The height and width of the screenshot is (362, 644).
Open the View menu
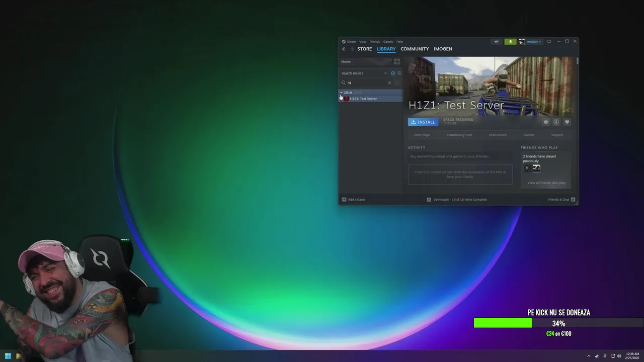pos(363,42)
